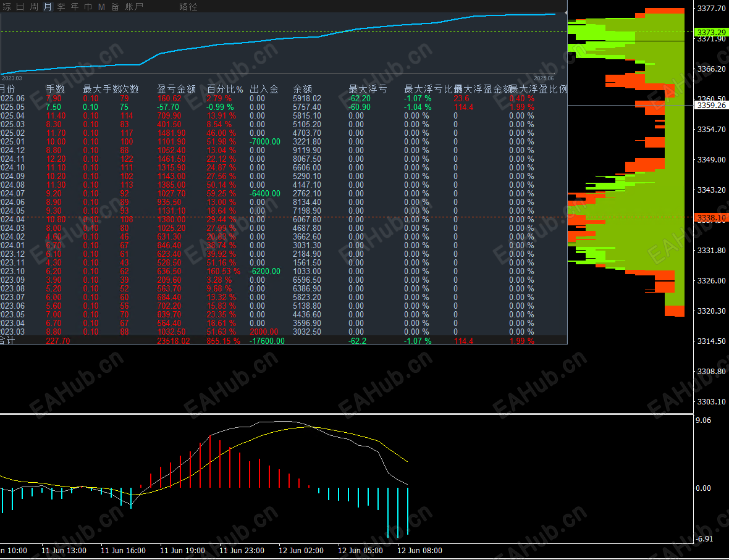Click the 百分比% column header
Screen dimensions: 729x560
click(225, 90)
